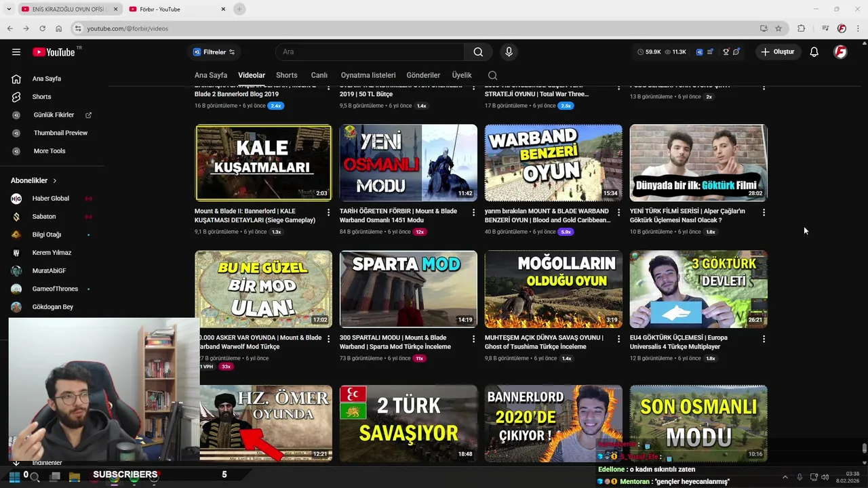Open options for Warband Osmanlı 1451 Modu video

(473, 212)
